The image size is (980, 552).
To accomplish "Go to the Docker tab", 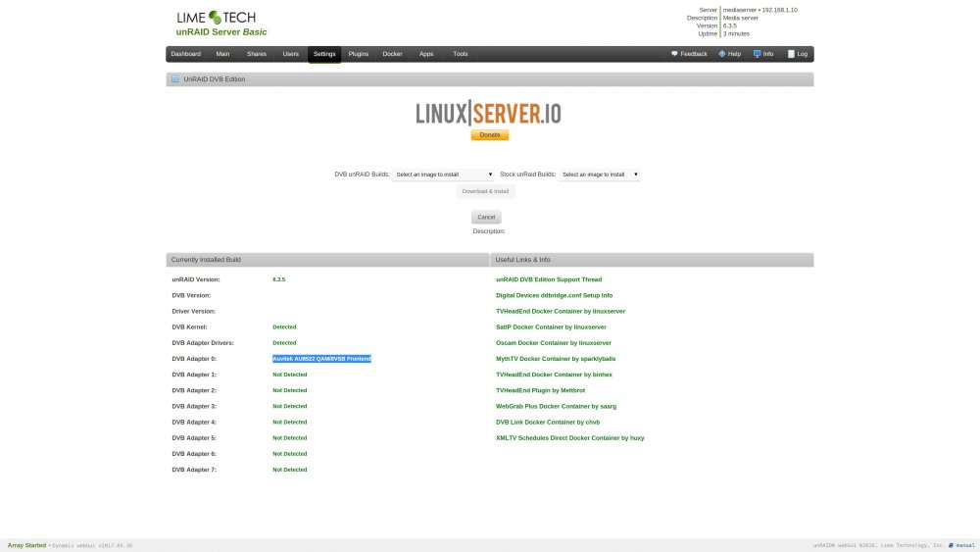I will [393, 54].
